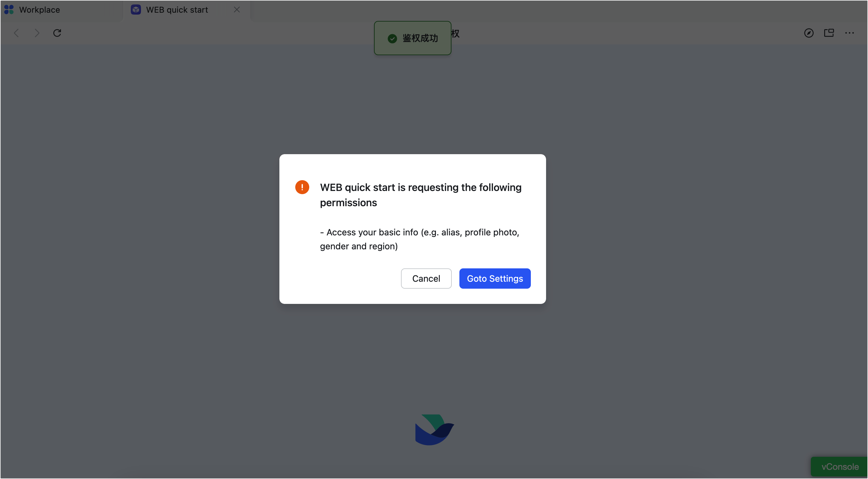Open the compass browser icon

(x=809, y=33)
